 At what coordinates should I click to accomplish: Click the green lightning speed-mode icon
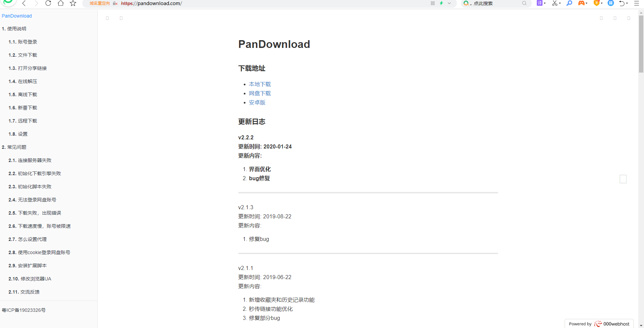pos(441,3)
